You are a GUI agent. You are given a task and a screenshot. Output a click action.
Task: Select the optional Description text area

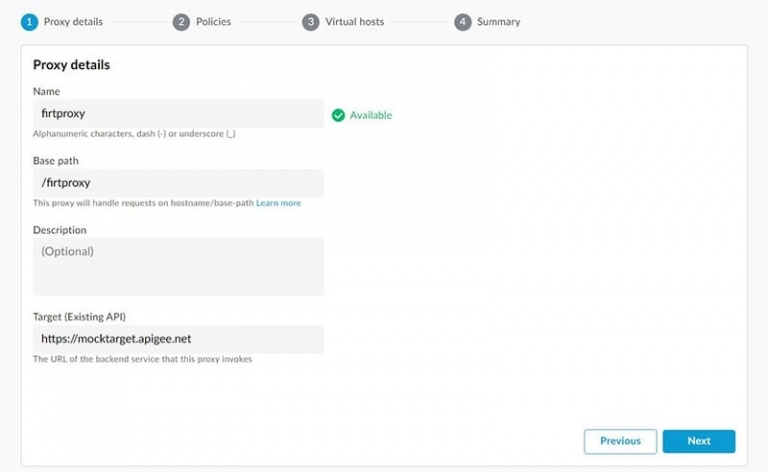[x=178, y=266]
